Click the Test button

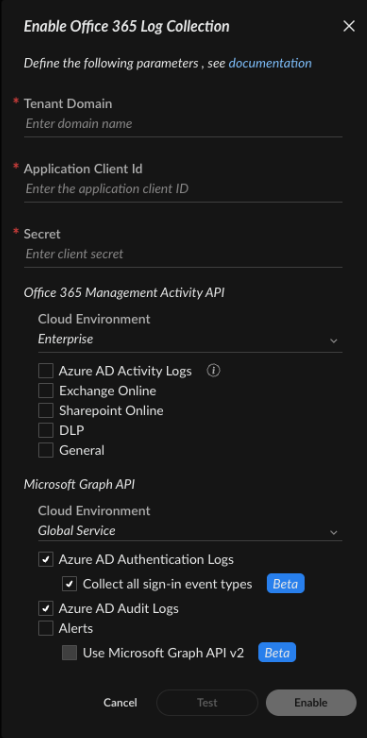(207, 703)
